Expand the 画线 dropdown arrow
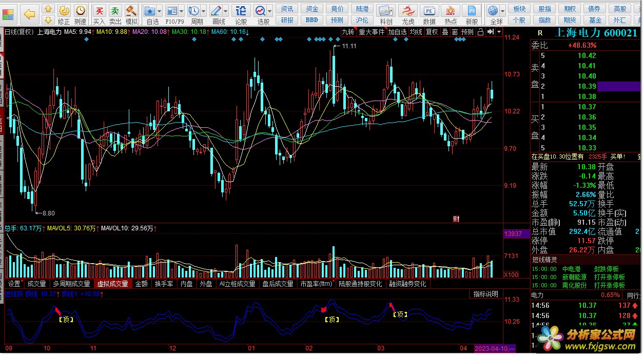 pos(226,11)
